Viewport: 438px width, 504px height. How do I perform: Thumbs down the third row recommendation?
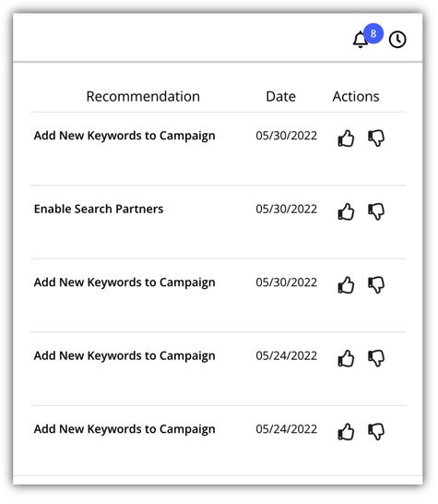tap(376, 285)
